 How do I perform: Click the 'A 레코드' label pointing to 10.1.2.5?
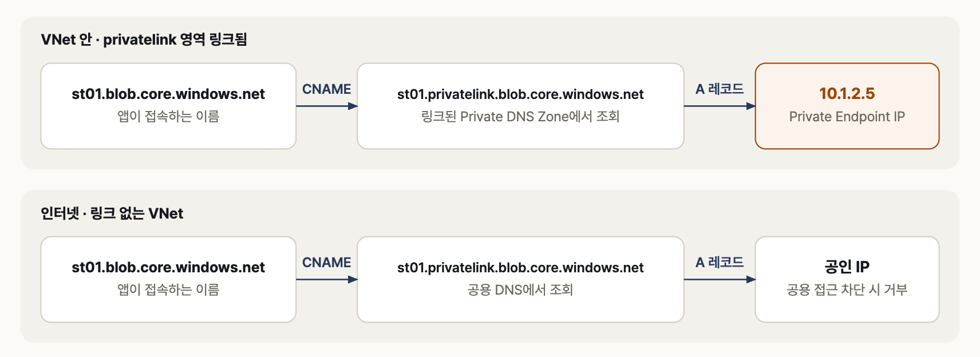tap(720, 89)
